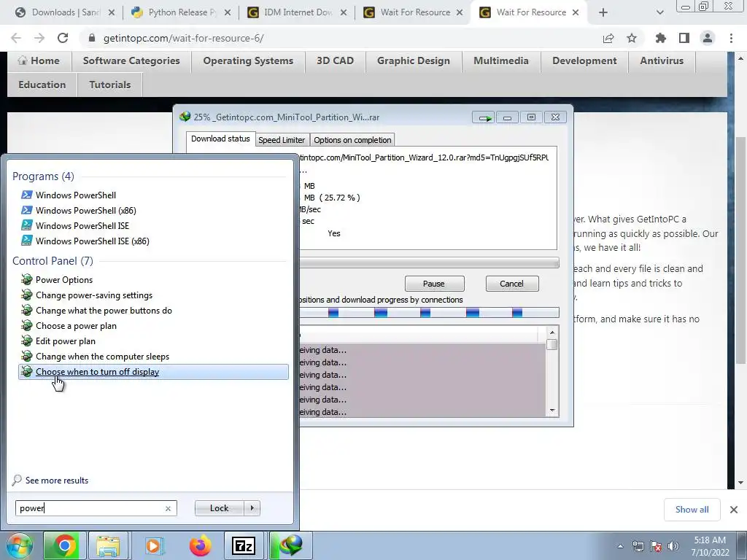This screenshot has width=747, height=560.
Task: Open Chrome profile avatar
Action: coord(708,38)
